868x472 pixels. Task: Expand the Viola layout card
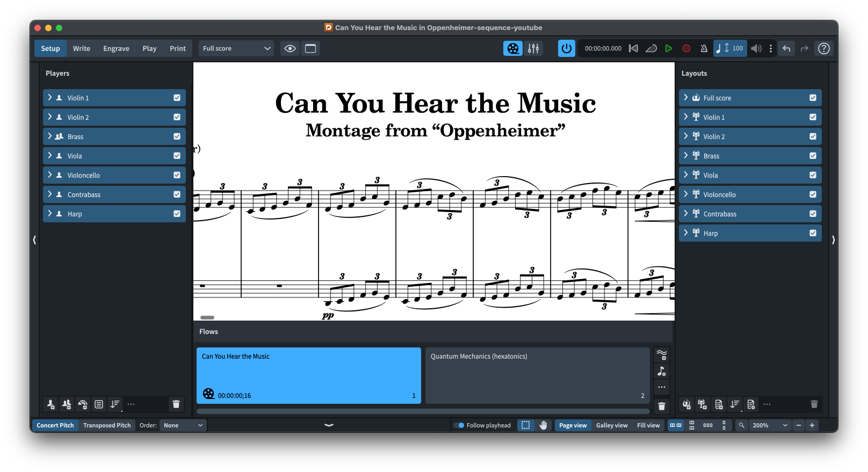tap(686, 175)
